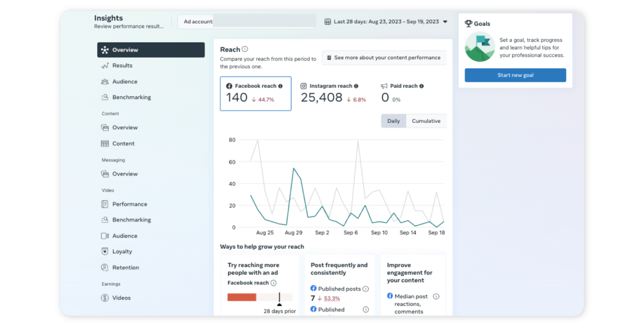Screen dimensions: 644x326
Task: Click the Facebook reach progress bar
Action: [x=260, y=297]
